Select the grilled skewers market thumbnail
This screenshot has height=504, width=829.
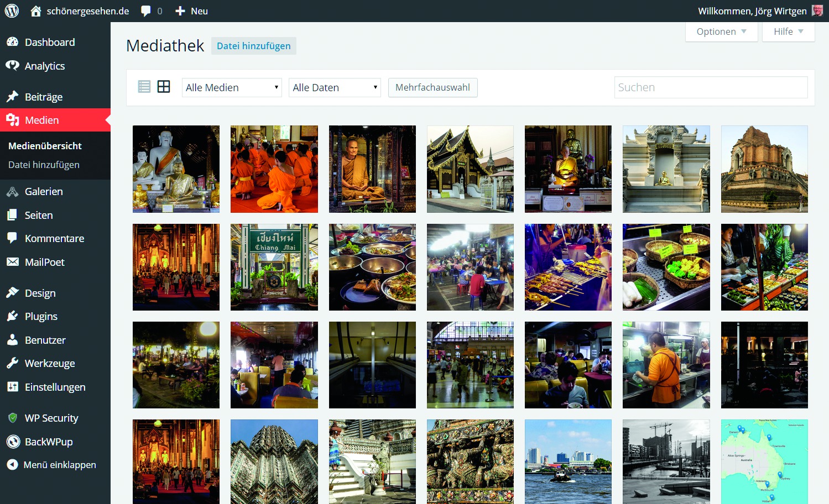click(568, 267)
